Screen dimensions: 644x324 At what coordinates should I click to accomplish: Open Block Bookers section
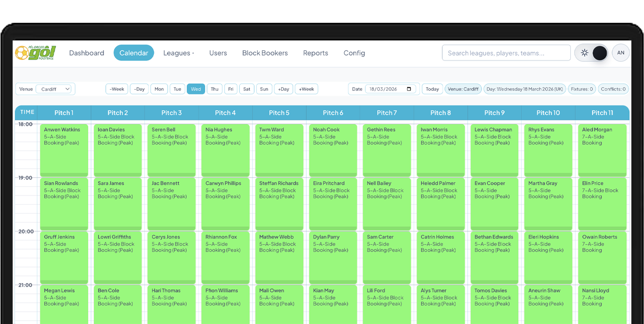[x=265, y=53]
